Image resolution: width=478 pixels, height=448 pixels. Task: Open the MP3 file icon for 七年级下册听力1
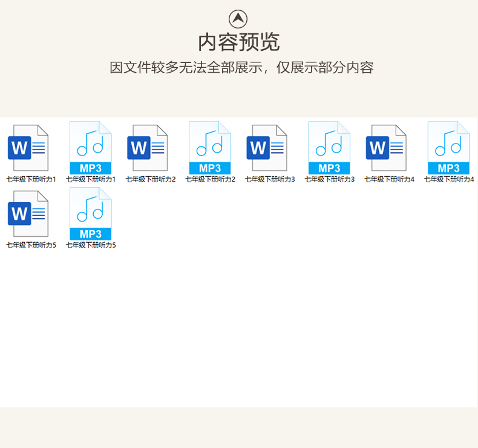point(91,148)
